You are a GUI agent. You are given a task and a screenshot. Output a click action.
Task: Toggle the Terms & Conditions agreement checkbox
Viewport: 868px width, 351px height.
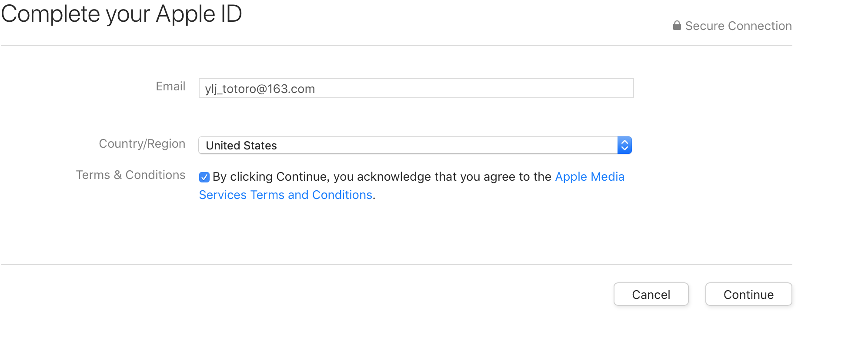[204, 177]
